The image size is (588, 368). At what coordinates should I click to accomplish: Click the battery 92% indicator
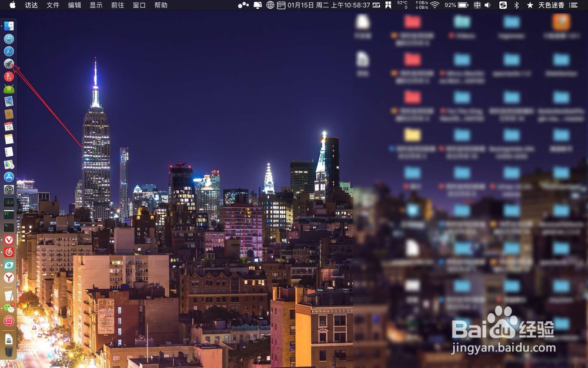coord(456,5)
